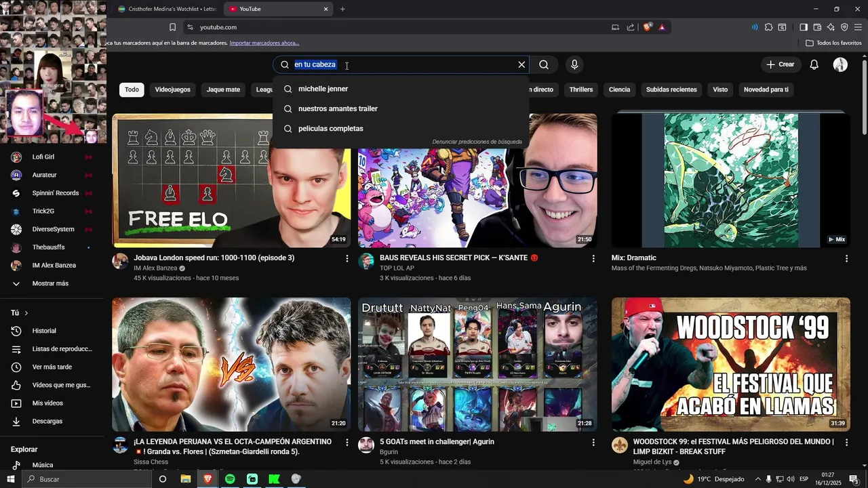Click the search magnifier button
The height and width of the screenshot is (488, 868).
coord(544,64)
